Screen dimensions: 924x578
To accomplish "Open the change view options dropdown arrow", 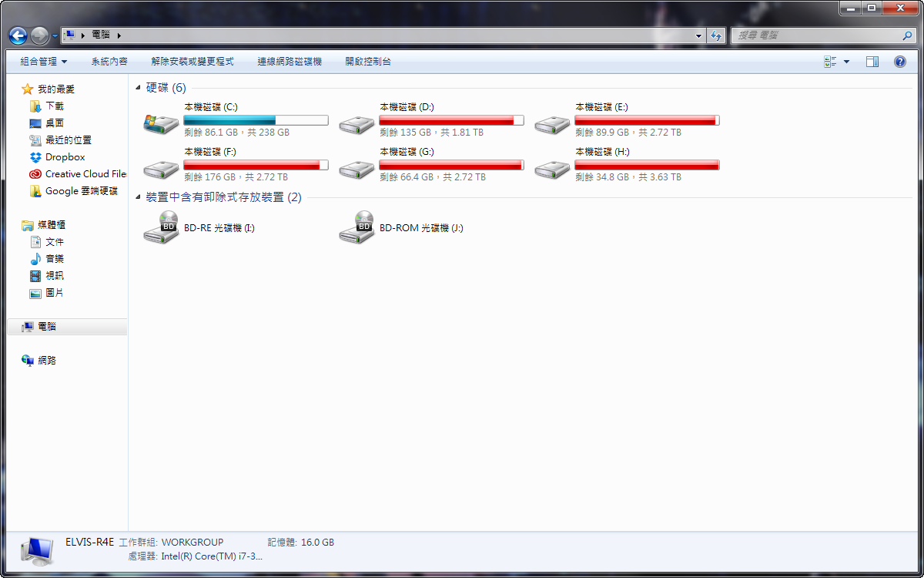I will (847, 62).
